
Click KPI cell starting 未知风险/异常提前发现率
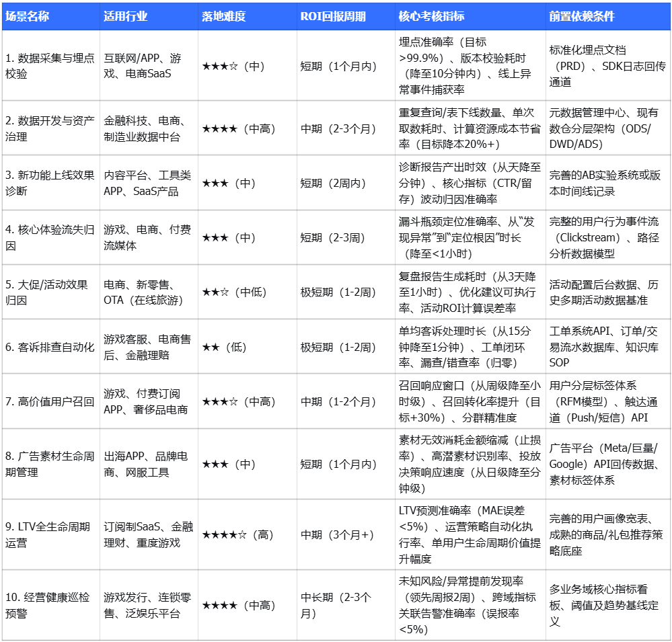point(471,605)
